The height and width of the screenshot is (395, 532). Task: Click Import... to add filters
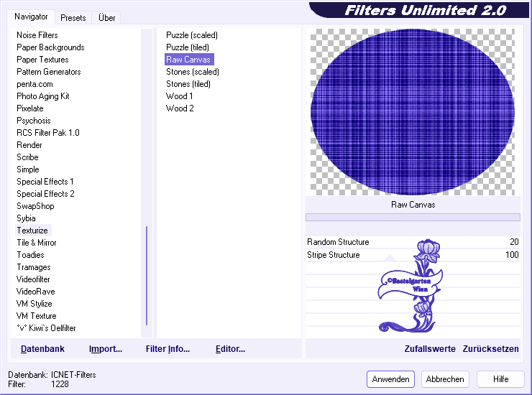(x=106, y=349)
